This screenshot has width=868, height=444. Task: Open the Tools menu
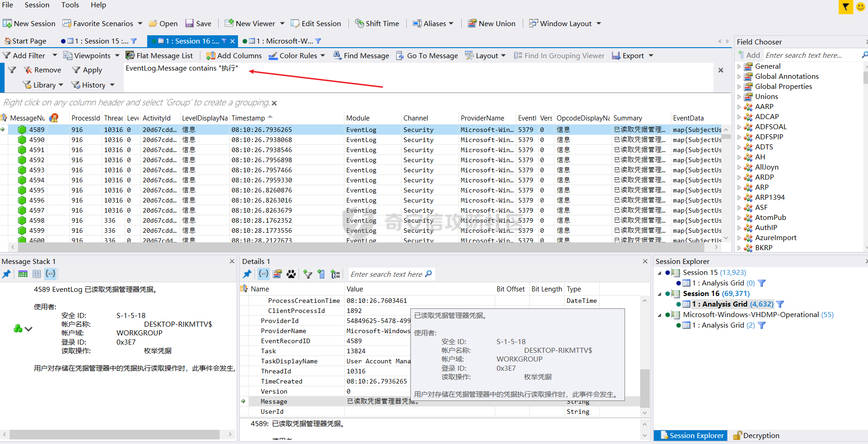coord(70,5)
